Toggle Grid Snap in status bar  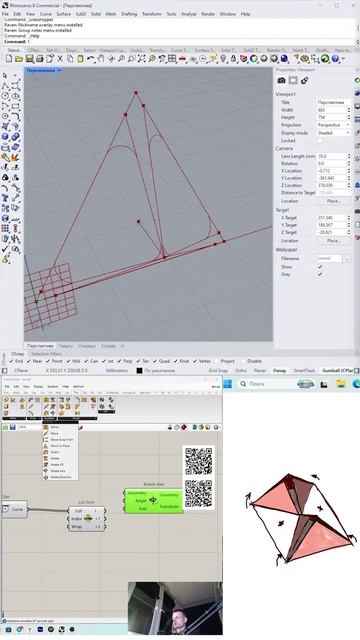click(218, 371)
